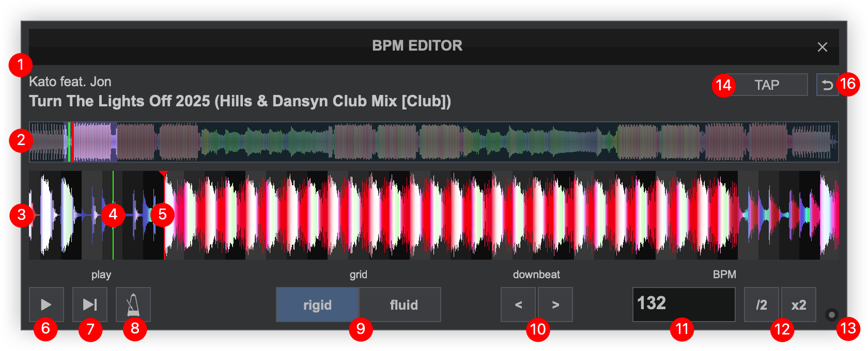Halve the BPM with the /2 button
Viewport: 868px width, 351px height.
click(762, 305)
